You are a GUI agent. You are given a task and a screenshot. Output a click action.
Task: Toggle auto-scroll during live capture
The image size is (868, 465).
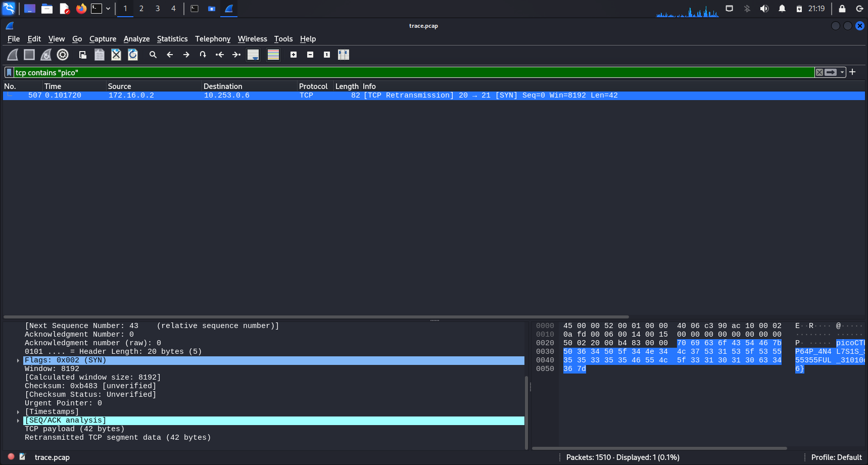click(x=253, y=55)
